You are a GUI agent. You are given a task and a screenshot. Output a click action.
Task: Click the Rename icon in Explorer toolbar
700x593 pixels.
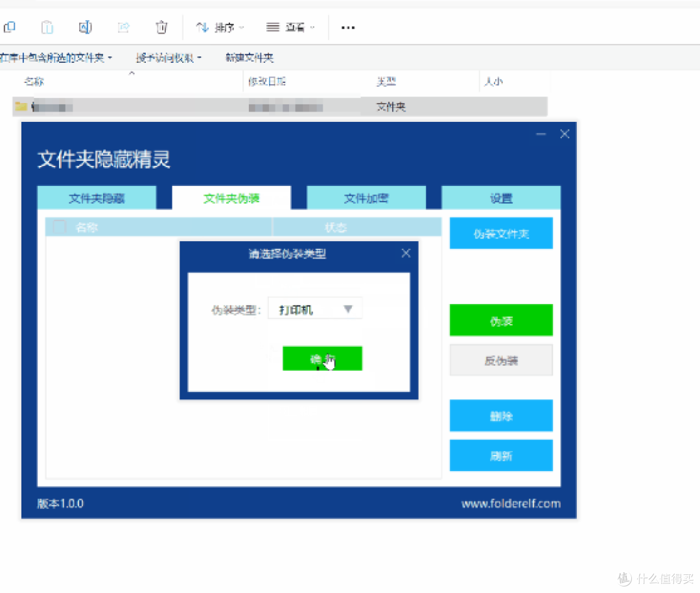click(x=86, y=27)
